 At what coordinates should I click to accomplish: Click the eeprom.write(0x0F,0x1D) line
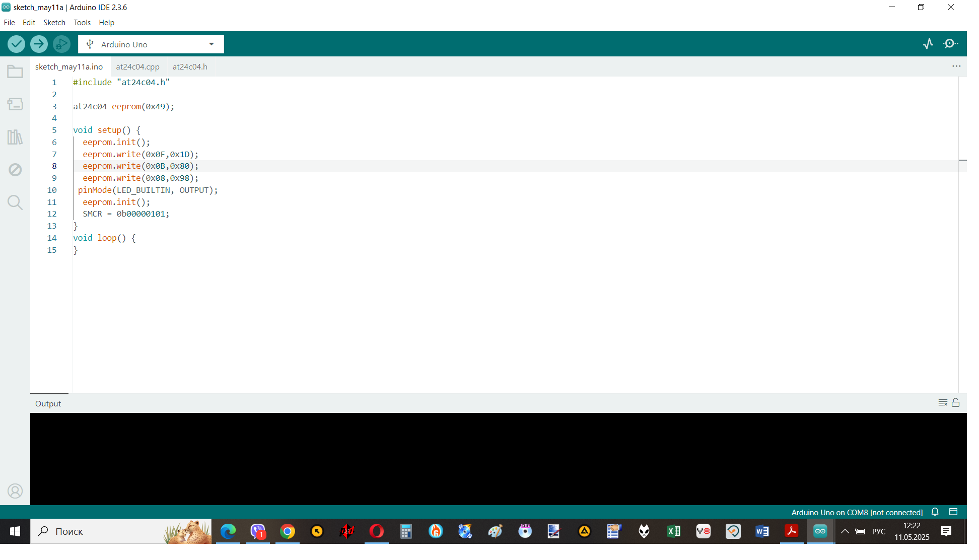tap(141, 154)
